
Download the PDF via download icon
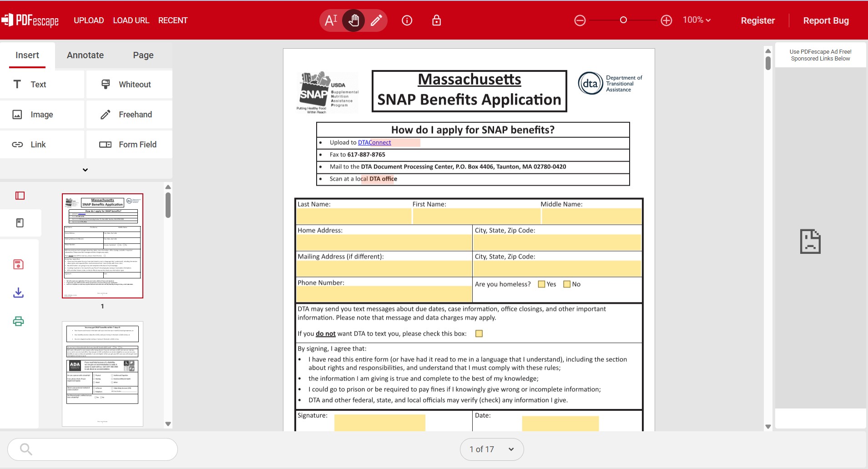[x=18, y=292]
